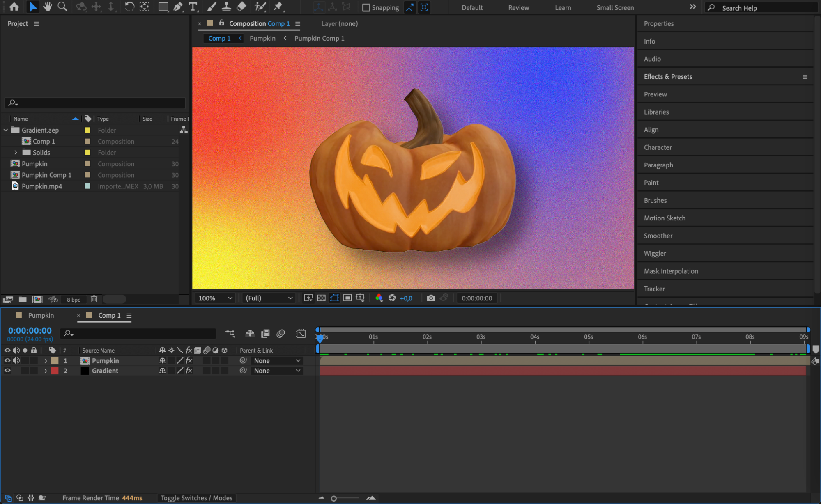Select the Zoom tool in toolbar
Screen dimensions: 821x504
[62, 7]
